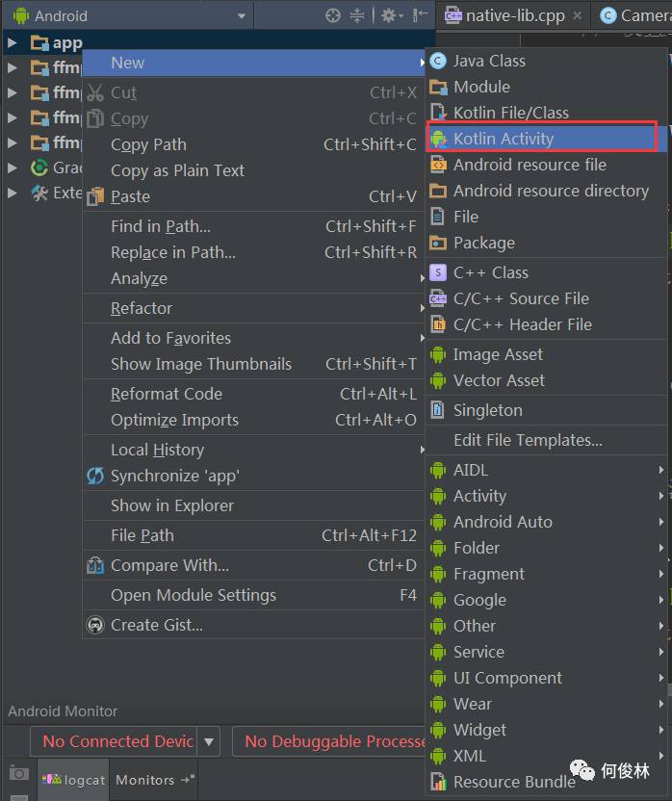This screenshot has width=672, height=801.
Task: Create a new File
Action: tap(546, 218)
